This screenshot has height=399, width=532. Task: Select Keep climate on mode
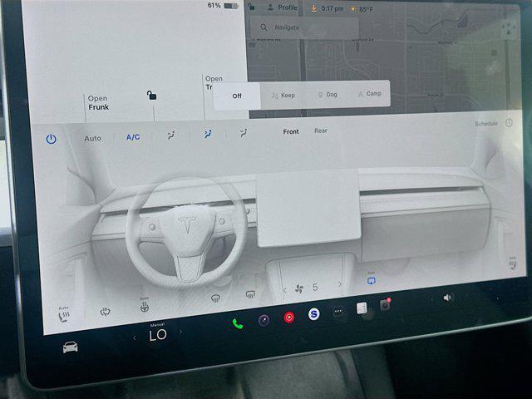pos(283,96)
